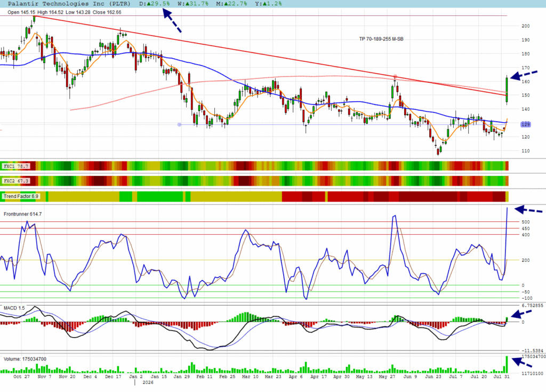The image size is (546, 392).
Task: Click the MACD 1.5 label
Action: pyautogui.click(x=14, y=308)
